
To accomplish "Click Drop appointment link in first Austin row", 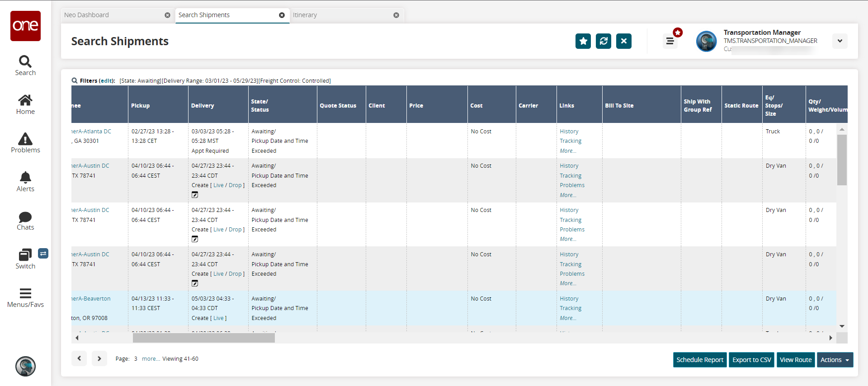I will (235, 185).
